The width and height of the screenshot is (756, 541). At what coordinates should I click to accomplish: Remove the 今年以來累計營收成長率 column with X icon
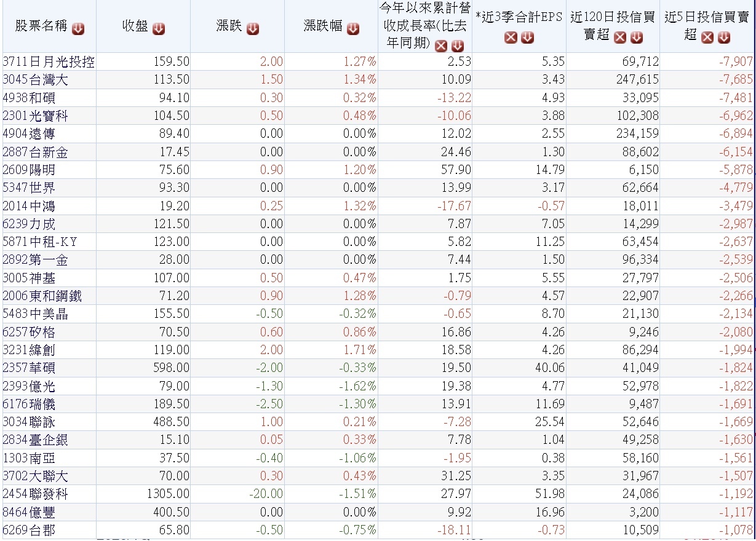441,46
